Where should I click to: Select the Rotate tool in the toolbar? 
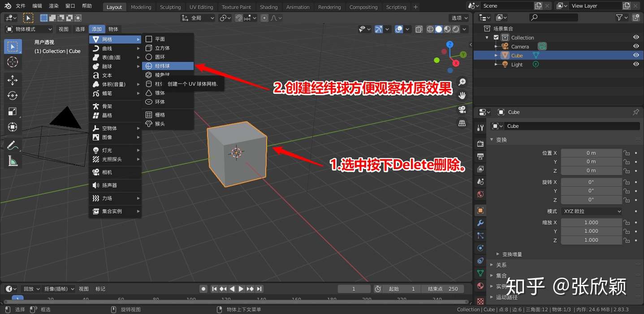pos(13,95)
